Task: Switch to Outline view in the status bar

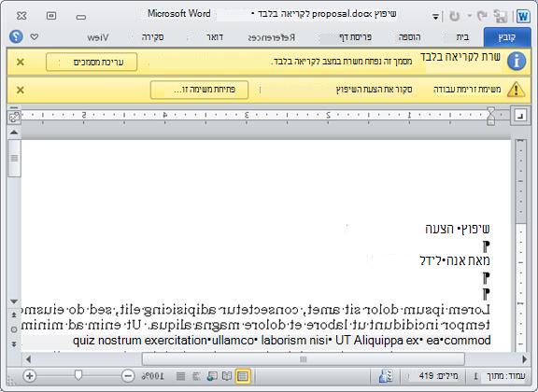Action: point(196,376)
